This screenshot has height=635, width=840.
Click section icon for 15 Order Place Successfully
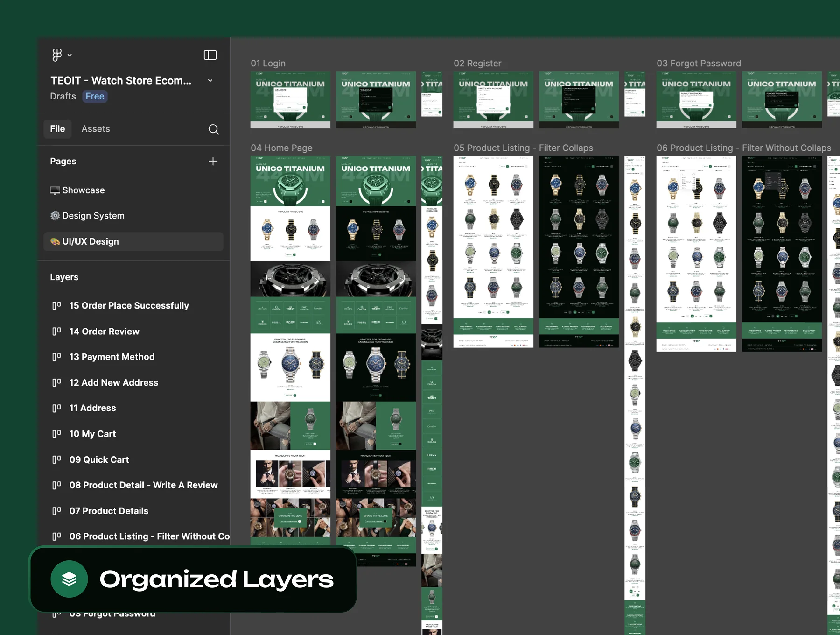click(56, 306)
